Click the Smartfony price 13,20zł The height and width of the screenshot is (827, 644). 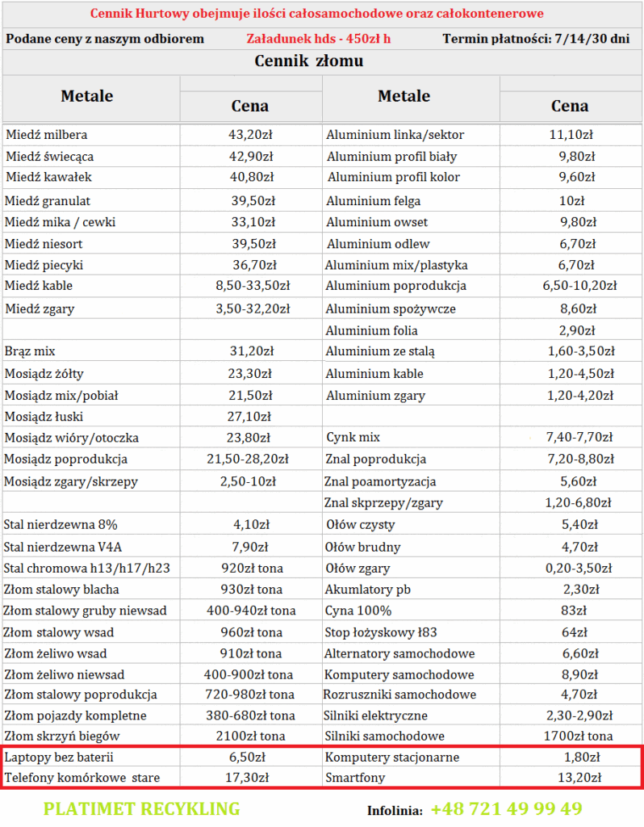coord(573,777)
